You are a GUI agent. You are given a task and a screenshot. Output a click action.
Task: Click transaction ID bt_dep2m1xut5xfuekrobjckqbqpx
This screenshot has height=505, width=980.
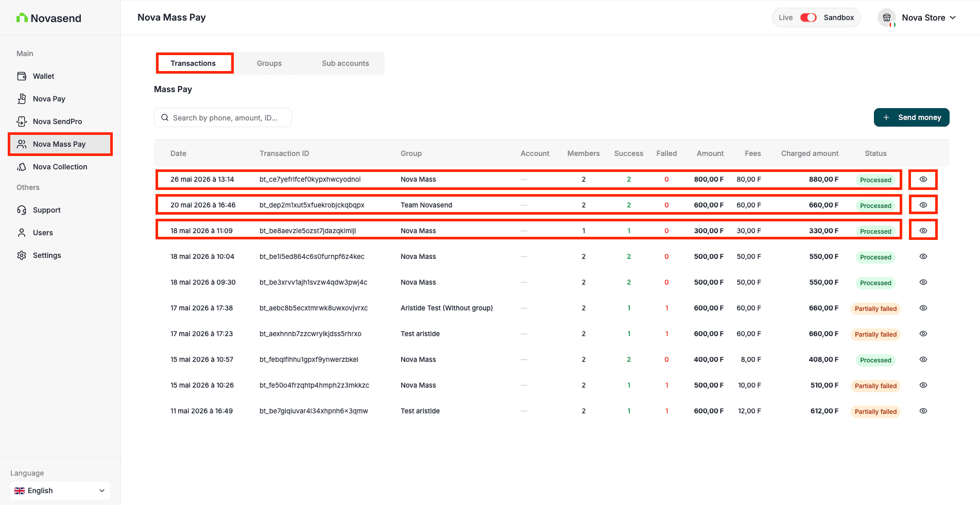312,205
